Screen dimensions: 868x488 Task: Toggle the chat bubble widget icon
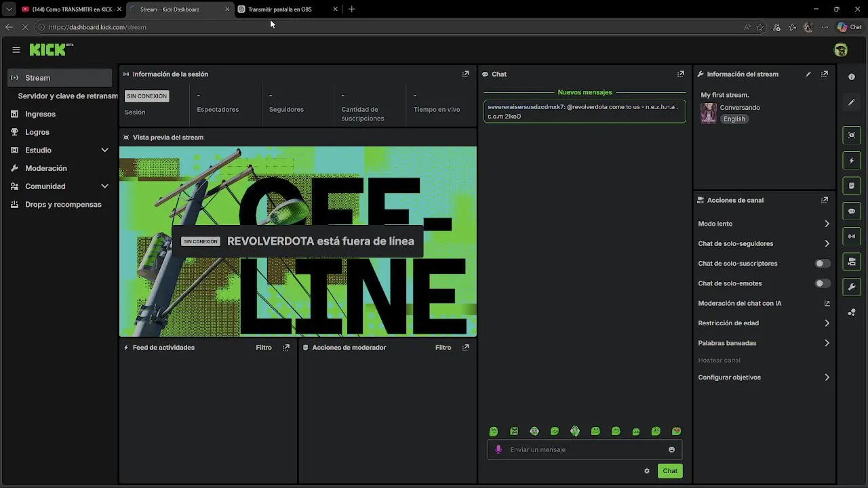click(x=852, y=211)
